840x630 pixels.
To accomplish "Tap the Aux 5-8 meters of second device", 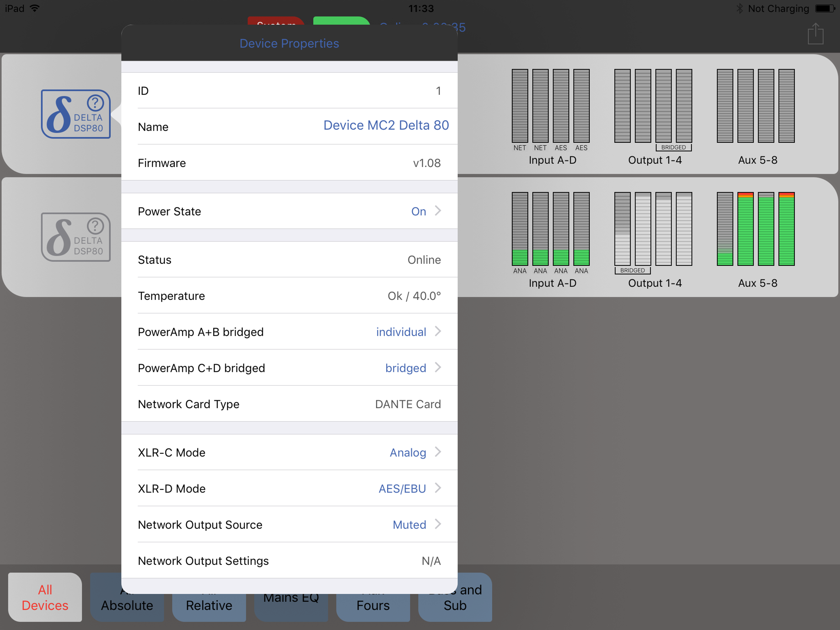I will 755,229.
